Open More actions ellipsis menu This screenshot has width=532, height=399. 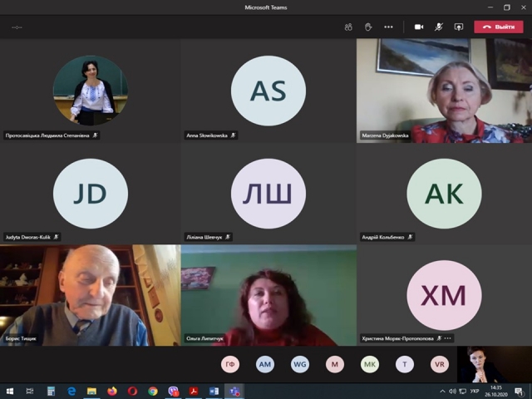tap(388, 27)
